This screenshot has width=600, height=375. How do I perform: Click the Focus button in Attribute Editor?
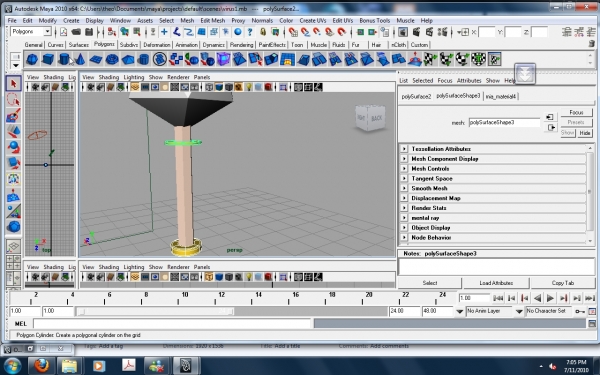click(x=576, y=112)
